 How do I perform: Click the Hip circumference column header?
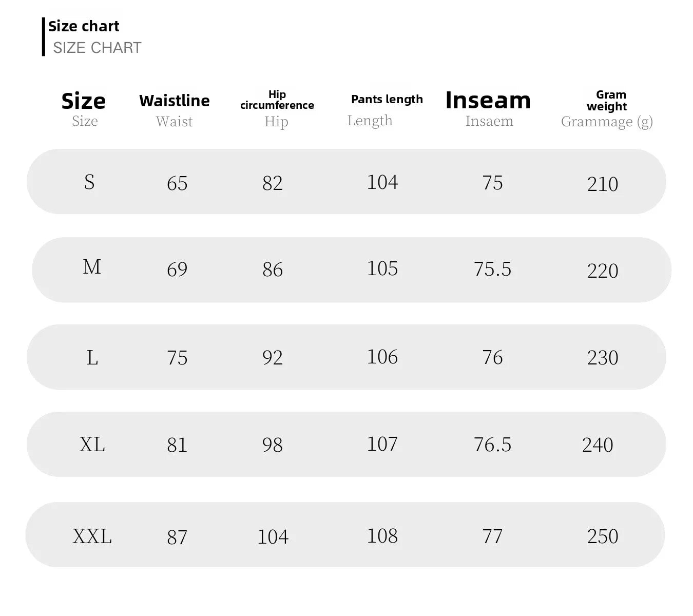(x=277, y=100)
